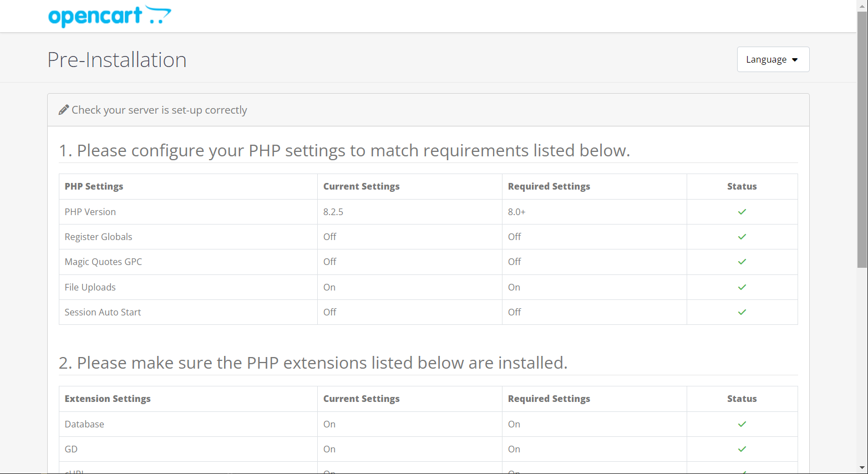The width and height of the screenshot is (868, 474).
Task: Click the Extension Settings column header
Action: pos(108,399)
